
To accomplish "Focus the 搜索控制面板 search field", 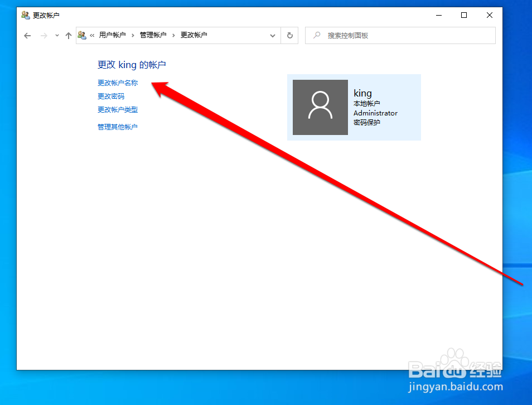I will pos(400,35).
